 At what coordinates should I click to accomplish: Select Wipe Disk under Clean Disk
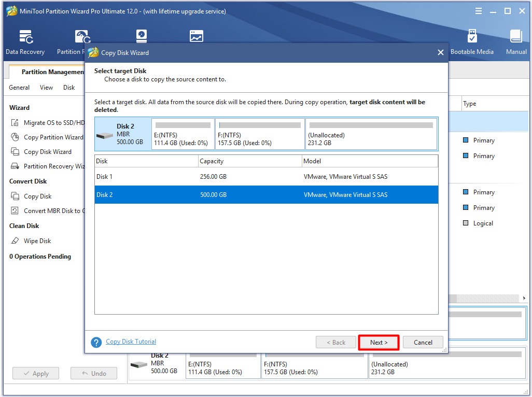(x=36, y=240)
